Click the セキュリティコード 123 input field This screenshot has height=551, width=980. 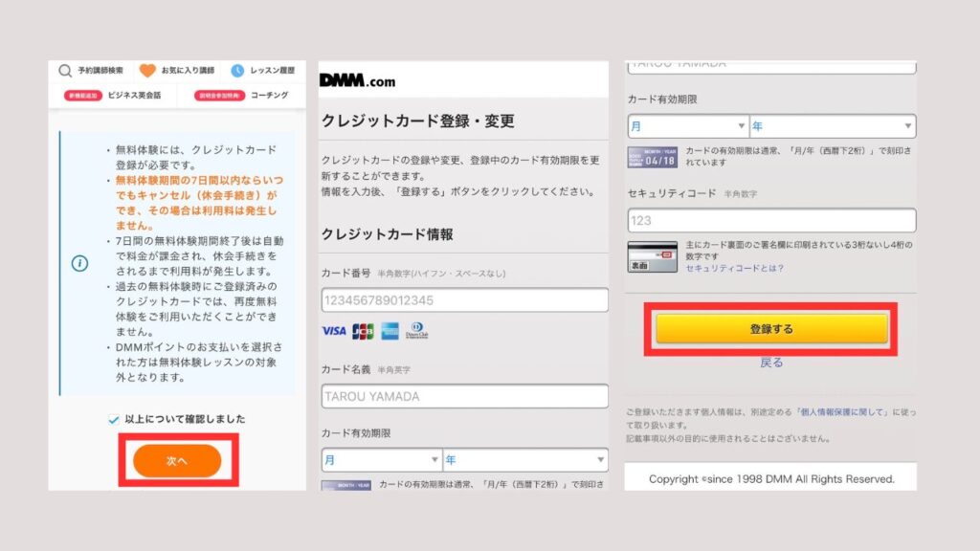coord(771,221)
